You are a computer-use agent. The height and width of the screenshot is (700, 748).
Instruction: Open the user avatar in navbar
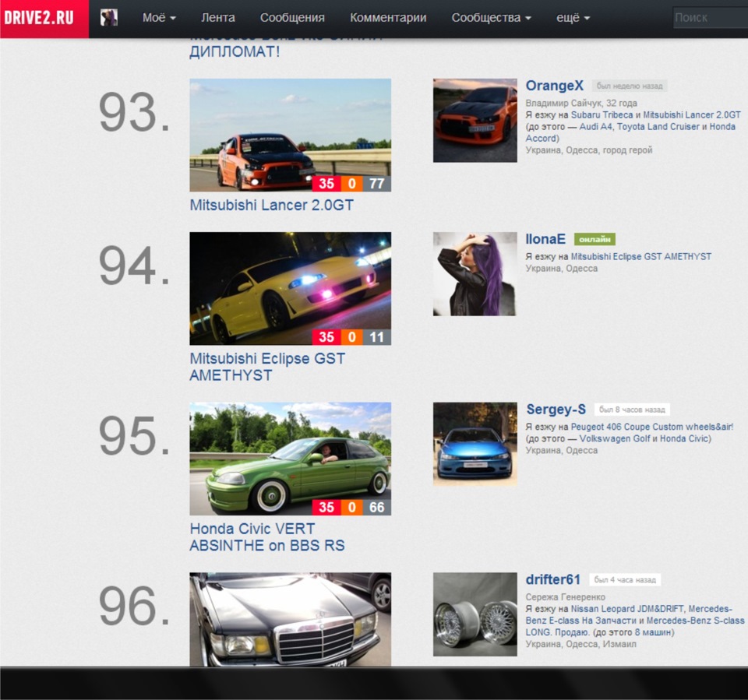pyautogui.click(x=109, y=18)
